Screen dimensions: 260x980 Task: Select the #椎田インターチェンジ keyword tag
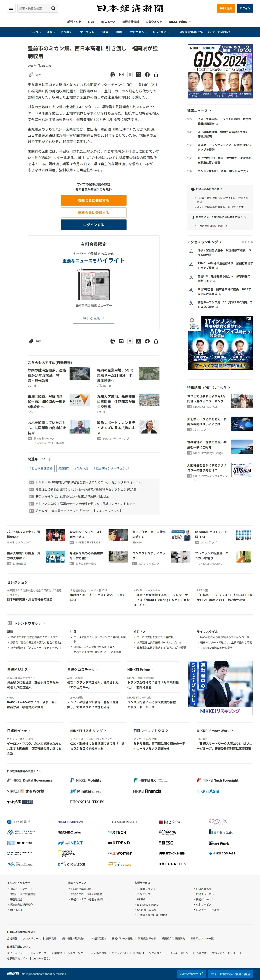coord(111,468)
